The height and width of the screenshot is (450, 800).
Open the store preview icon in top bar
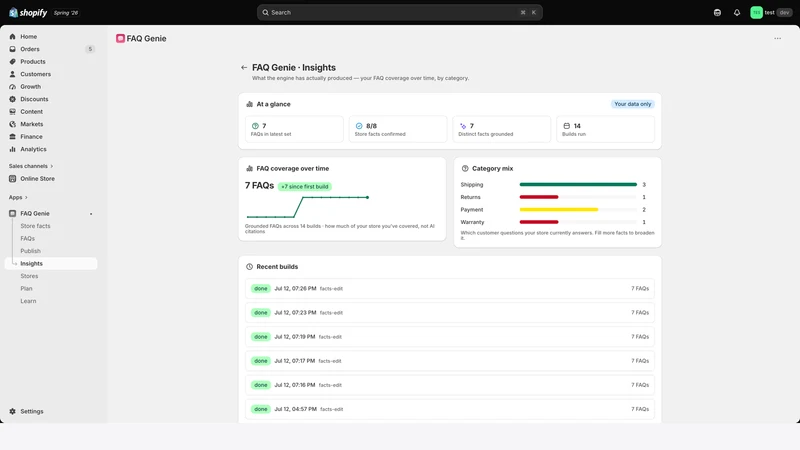click(717, 13)
